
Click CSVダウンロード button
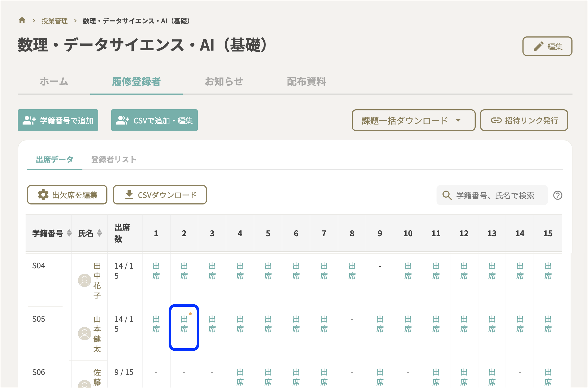[160, 195]
